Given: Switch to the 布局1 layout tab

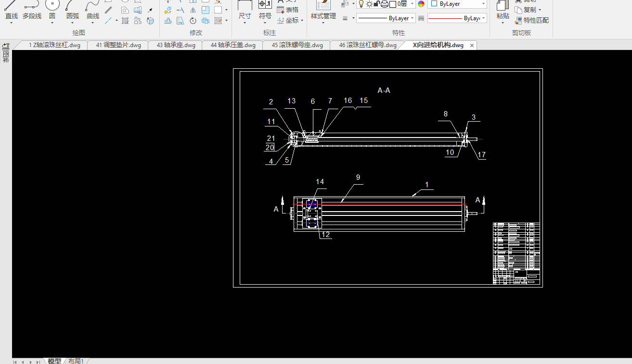Looking at the screenshot, I should (x=76, y=361).
